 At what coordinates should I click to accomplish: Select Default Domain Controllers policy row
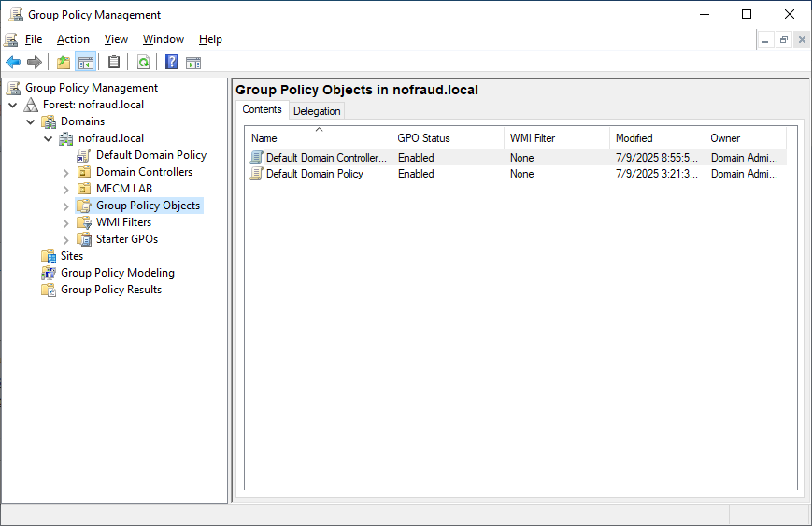coord(516,157)
